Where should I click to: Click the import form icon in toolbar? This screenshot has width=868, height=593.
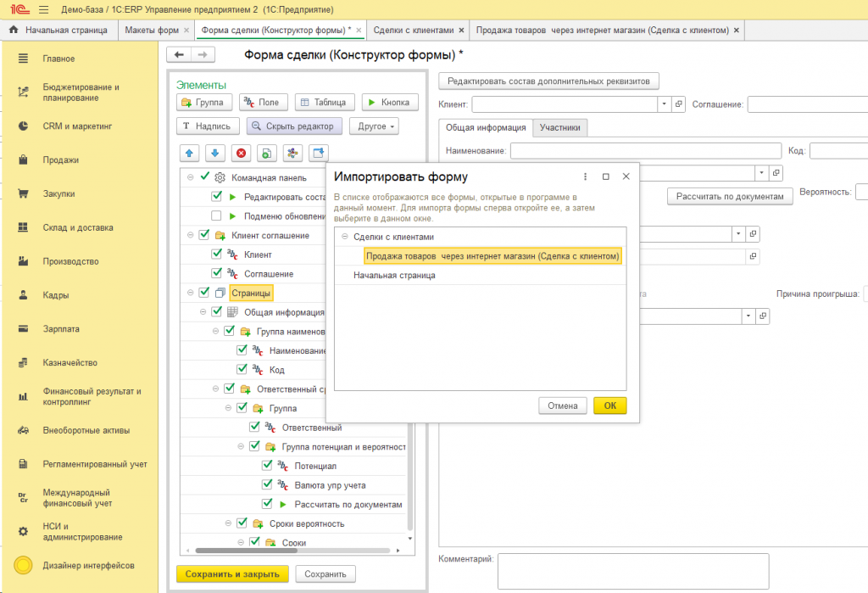pyautogui.click(x=319, y=153)
